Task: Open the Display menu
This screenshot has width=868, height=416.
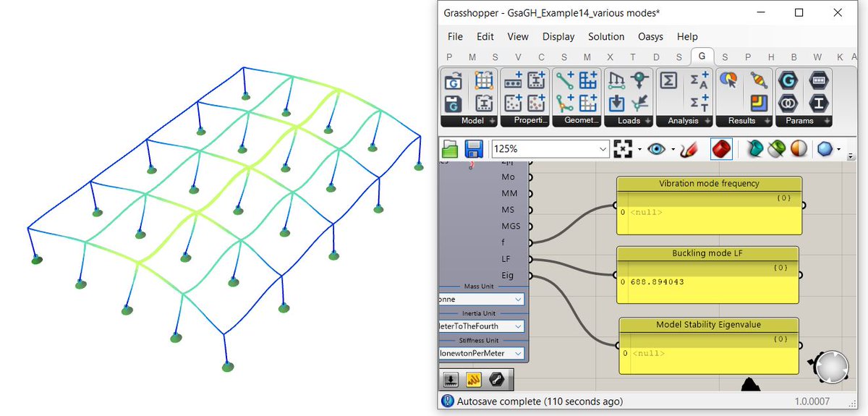Action: [x=558, y=36]
